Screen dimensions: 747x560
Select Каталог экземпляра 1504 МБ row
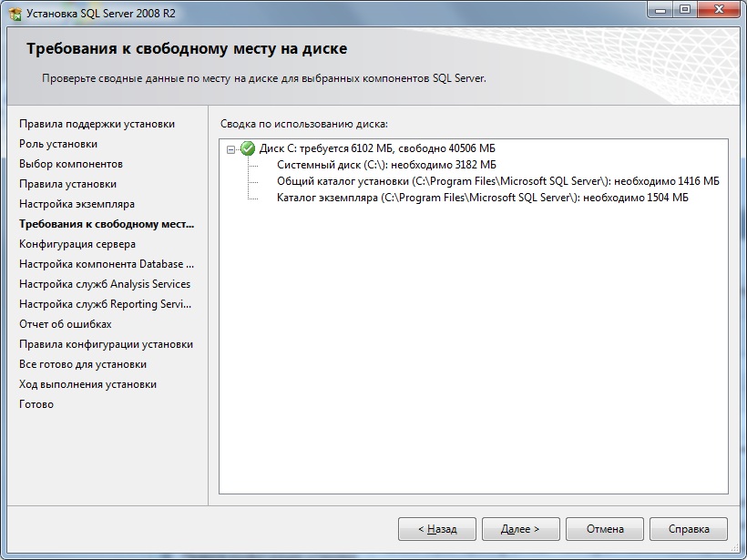[x=483, y=198]
